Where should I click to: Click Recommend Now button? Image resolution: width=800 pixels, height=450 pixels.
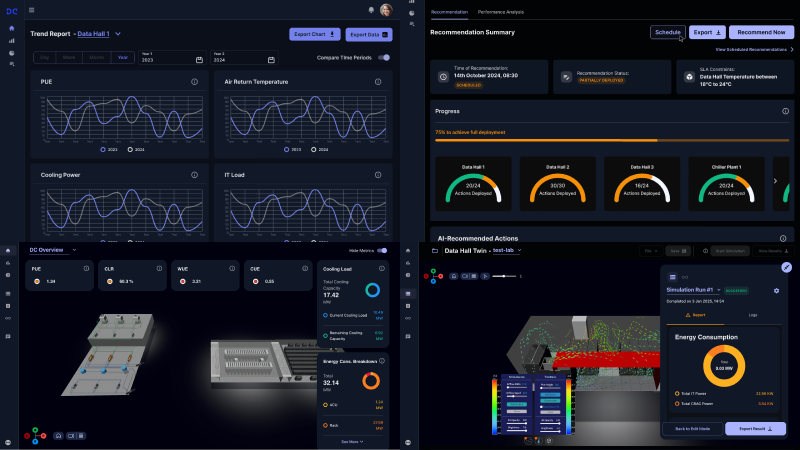pyautogui.click(x=761, y=32)
